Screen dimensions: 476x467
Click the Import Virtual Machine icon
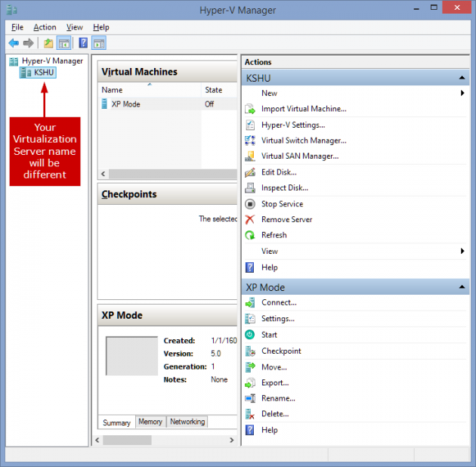coord(250,109)
